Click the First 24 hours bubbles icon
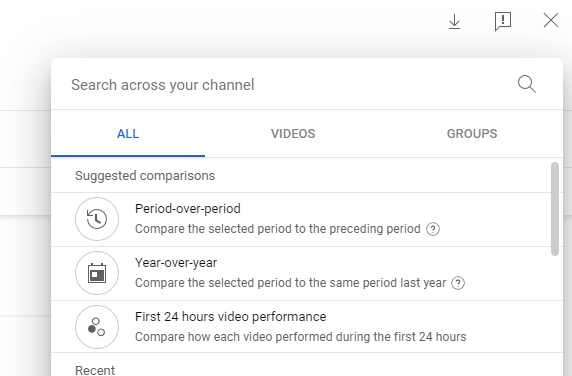The height and width of the screenshot is (376, 572). [x=97, y=327]
